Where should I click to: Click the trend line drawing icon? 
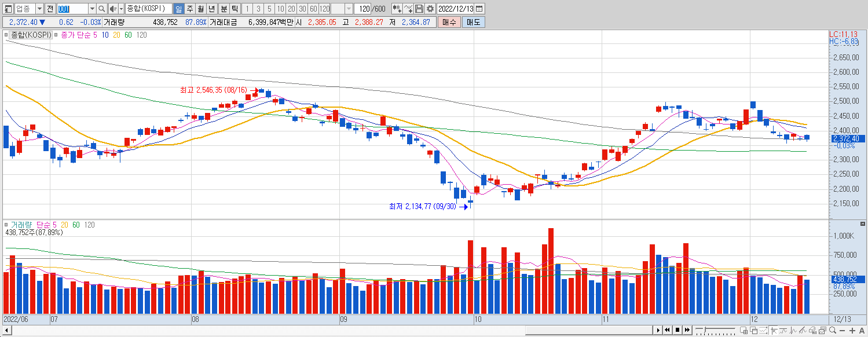(803, 330)
